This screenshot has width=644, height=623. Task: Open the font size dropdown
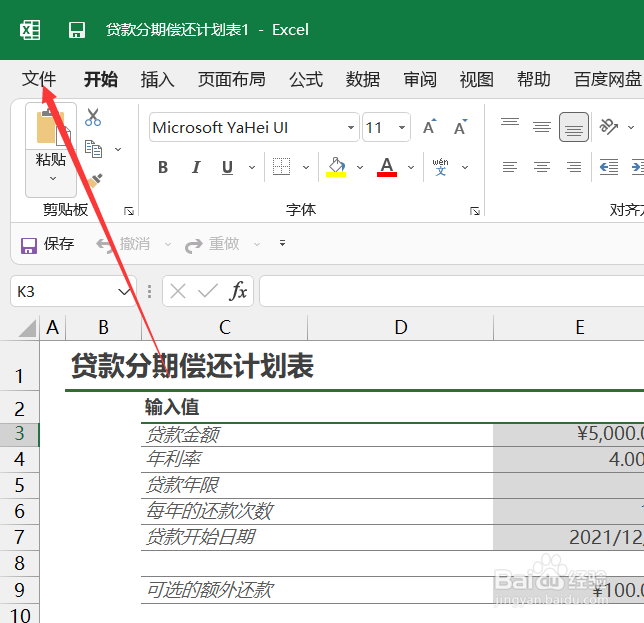[x=402, y=127]
